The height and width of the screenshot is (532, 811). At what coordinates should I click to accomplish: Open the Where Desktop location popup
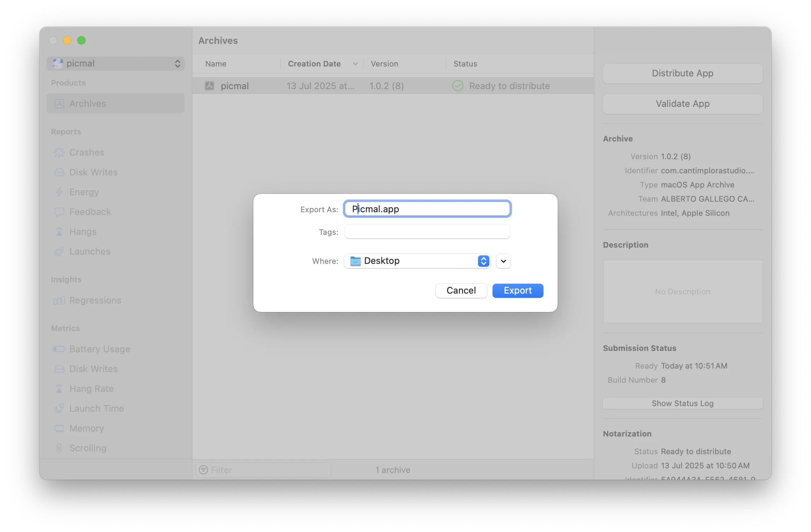tap(417, 261)
